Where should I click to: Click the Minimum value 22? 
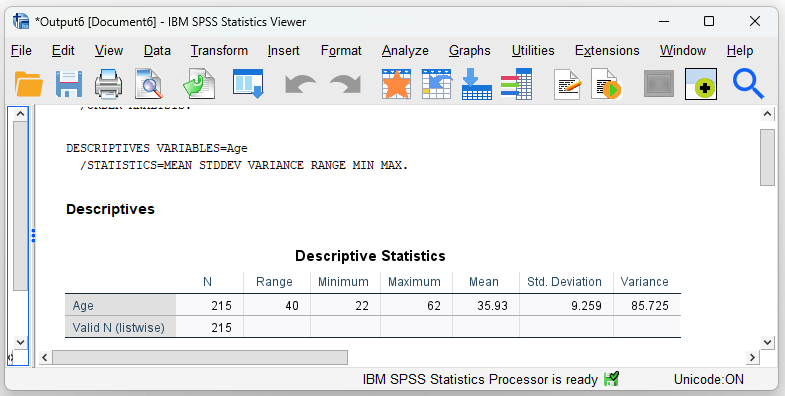[362, 305]
